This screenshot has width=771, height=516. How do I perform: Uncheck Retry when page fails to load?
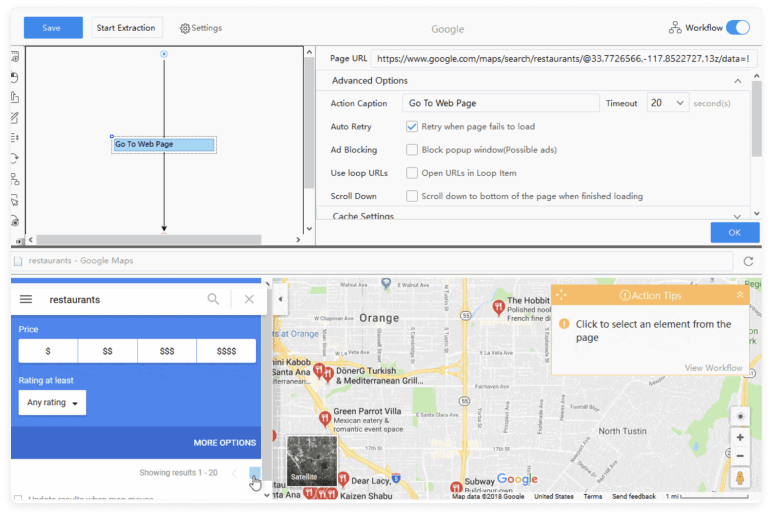click(x=412, y=126)
